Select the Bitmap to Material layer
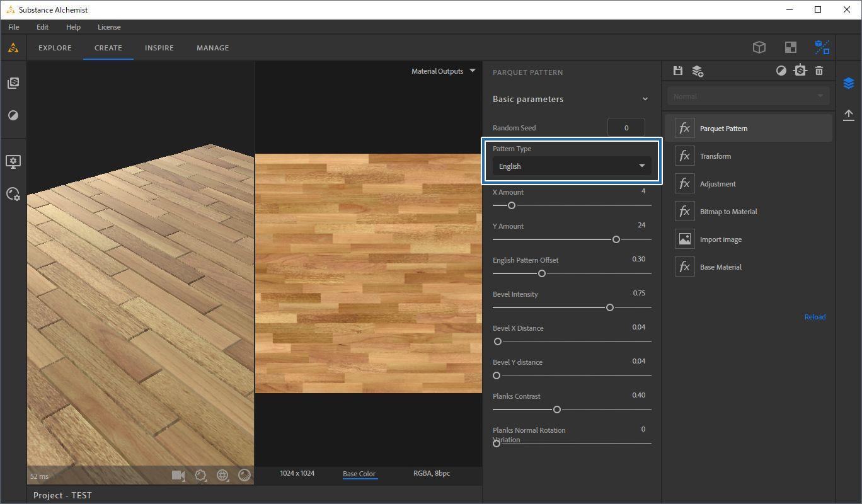 [728, 212]
